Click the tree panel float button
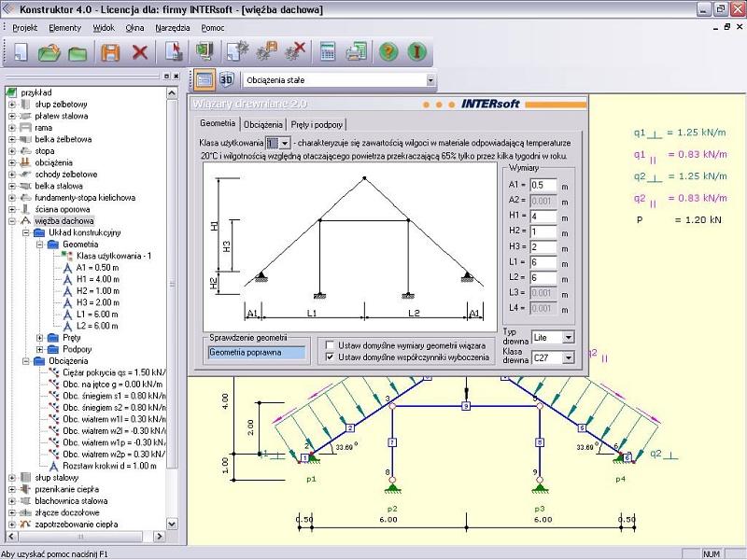Screen dimensions: 747x560 pos(166,77)
